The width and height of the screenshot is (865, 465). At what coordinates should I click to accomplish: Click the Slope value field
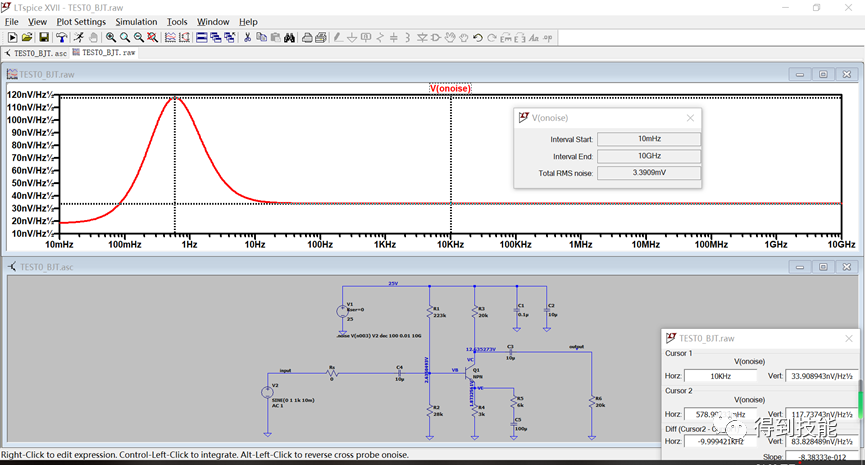tap(821, 457)
